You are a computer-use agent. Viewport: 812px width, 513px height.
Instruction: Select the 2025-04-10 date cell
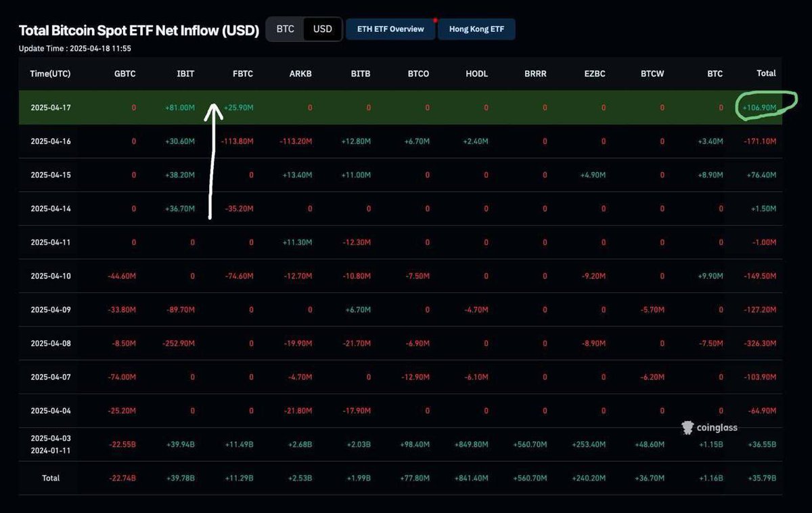tap(51, 276)
